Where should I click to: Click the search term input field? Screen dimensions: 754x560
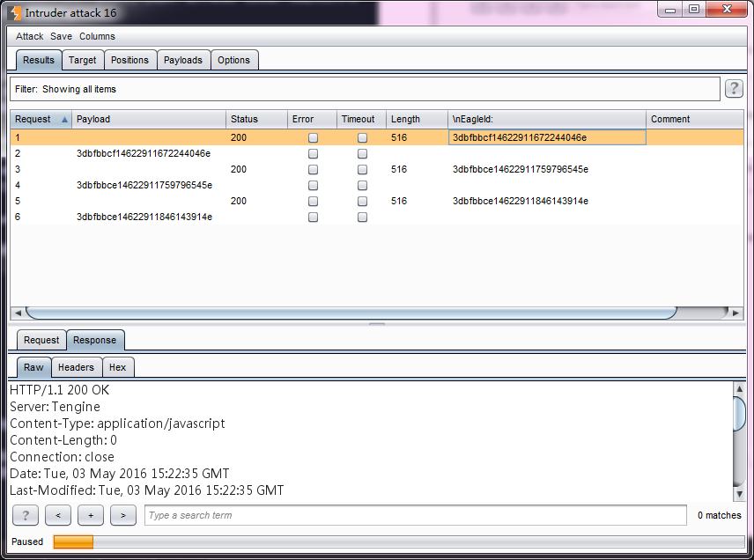click(415, 515)
